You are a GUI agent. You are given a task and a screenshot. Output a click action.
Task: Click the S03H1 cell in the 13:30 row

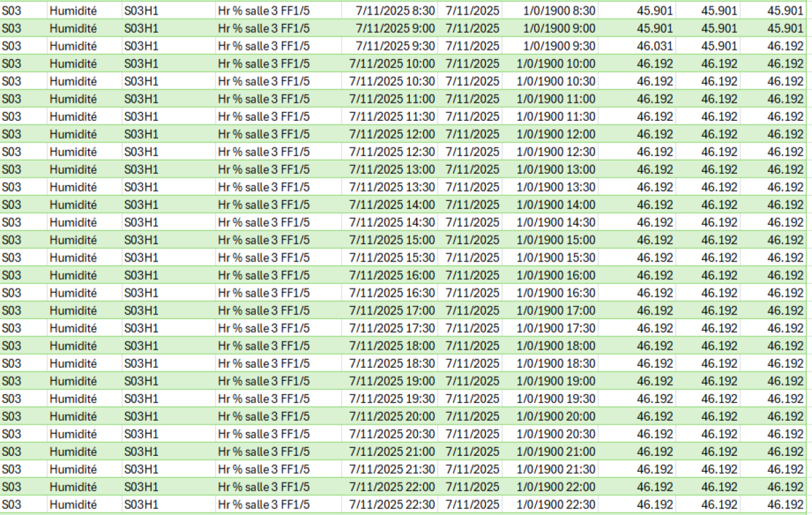pyautogui.click(x=141, y=187)
